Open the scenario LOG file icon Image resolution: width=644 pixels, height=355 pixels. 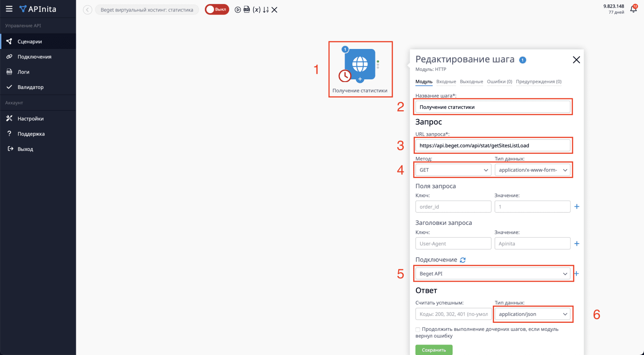point(247,10)
